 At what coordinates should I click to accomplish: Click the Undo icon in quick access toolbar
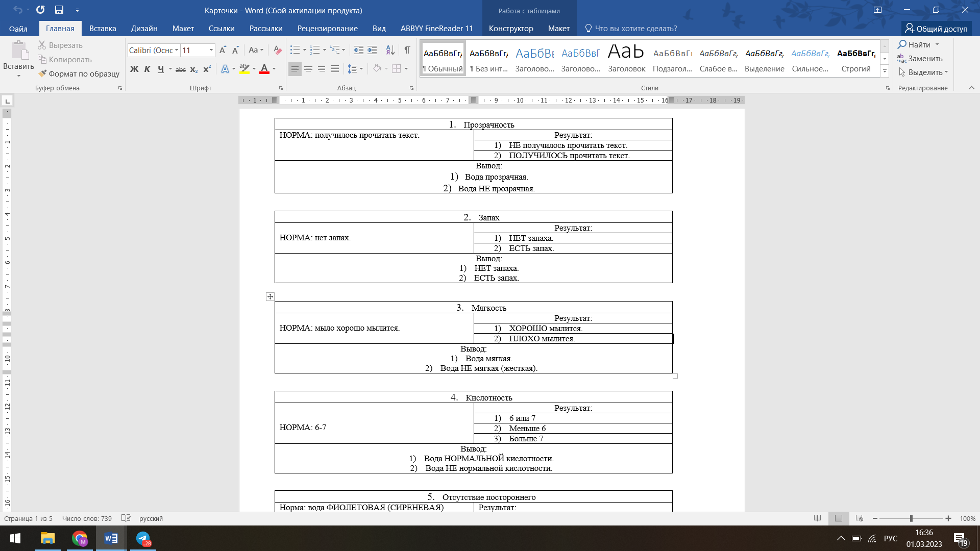pyautogui.click(x=18, y=10)
